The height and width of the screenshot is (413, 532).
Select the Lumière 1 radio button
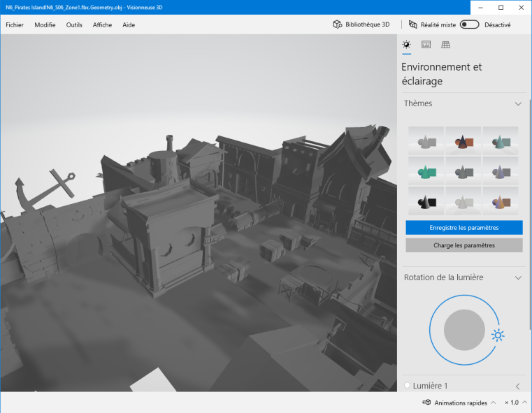click(407, 385)
